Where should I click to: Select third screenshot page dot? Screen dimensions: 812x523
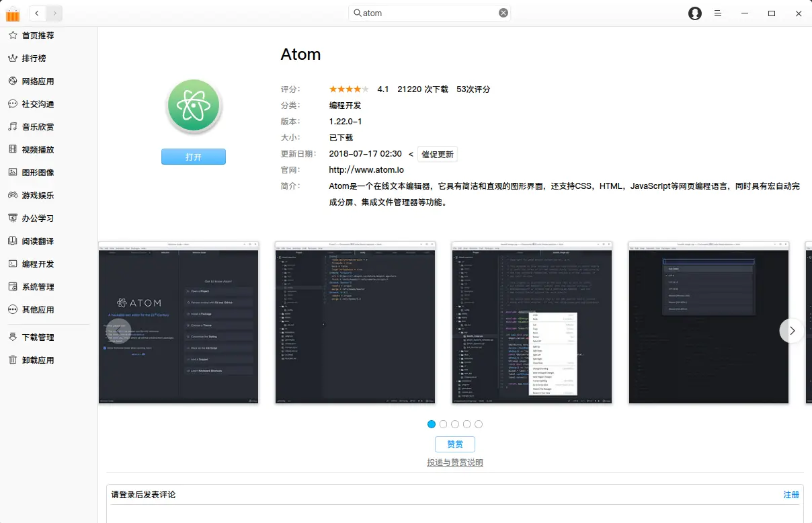point(455,424)
